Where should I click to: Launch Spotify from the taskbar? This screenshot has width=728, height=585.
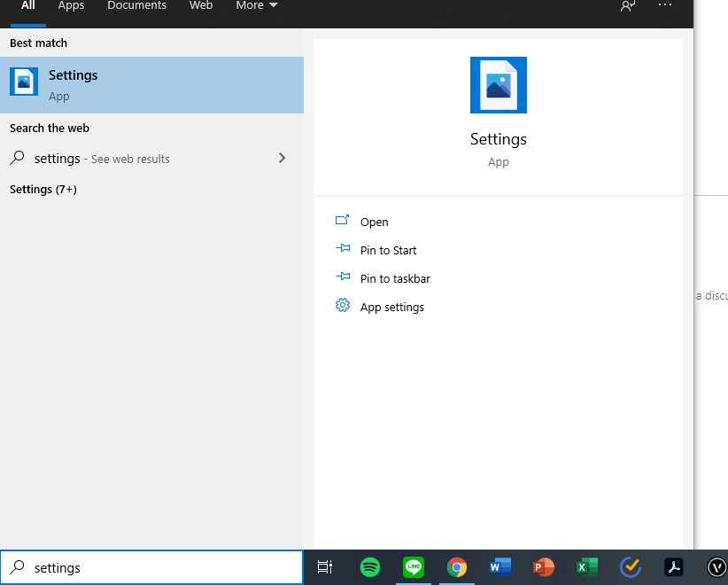pyautogui.click(x=369, y=567)
